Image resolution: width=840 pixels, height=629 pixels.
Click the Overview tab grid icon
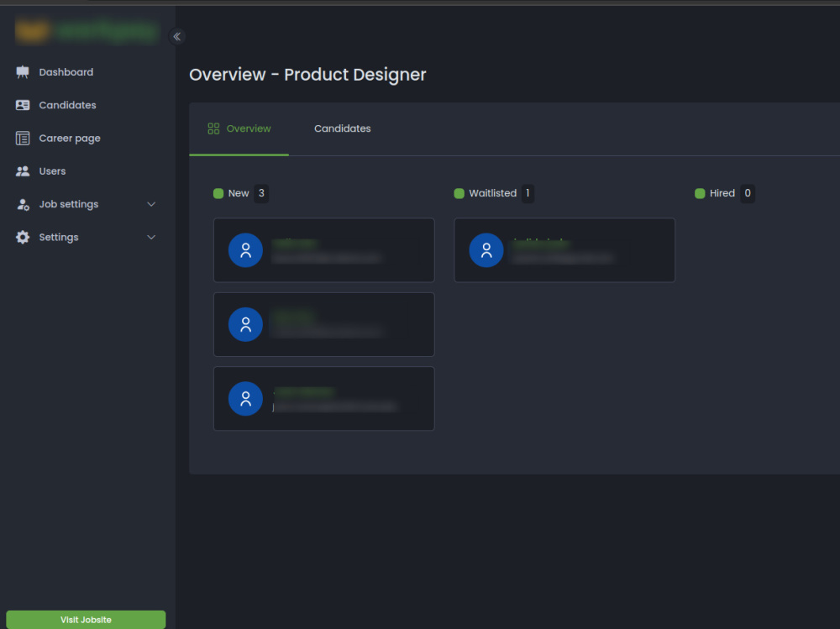pos(213,128)
